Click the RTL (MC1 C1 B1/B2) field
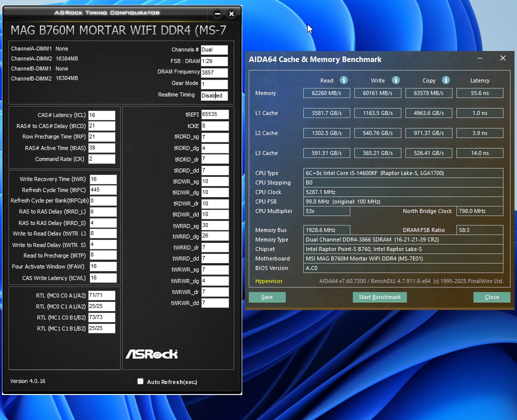The height and width of the screenshot is (420, 517). pyautogui.click(x=102, y=328)
